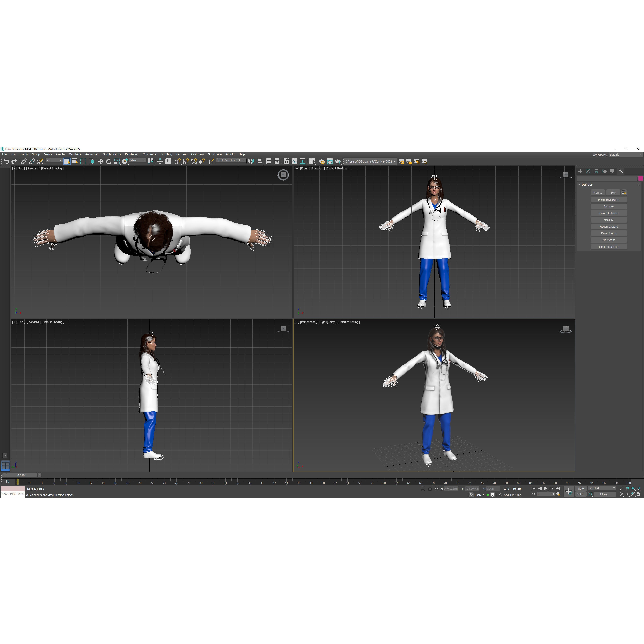This screenshot has width=644, height=644.
Task: Click the Edit Named Selection Sets icon
Action: [211, 162]
